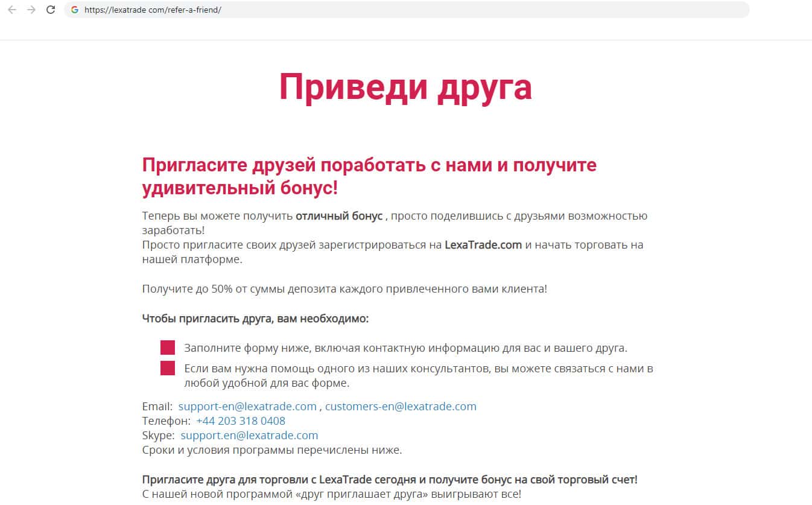Click the "Телефон:" label
812x505 pixels.
coord(167,421)
